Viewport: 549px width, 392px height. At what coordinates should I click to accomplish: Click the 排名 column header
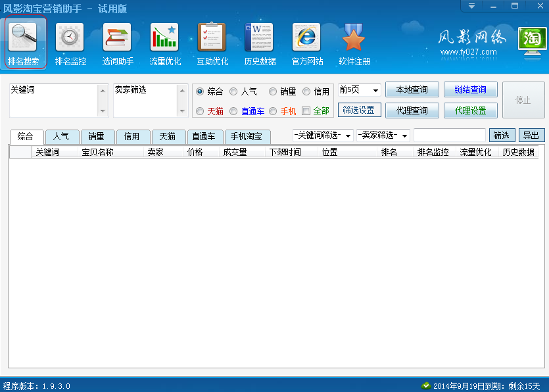pos(395,152)
